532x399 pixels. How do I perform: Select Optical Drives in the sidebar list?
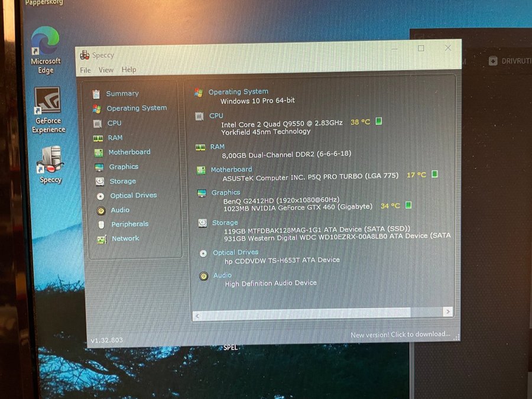pyautogui.click(x=134, y=196)
